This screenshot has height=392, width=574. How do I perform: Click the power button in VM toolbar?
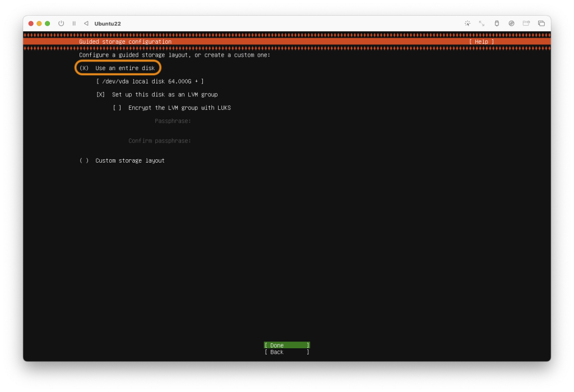coord(61,24)
